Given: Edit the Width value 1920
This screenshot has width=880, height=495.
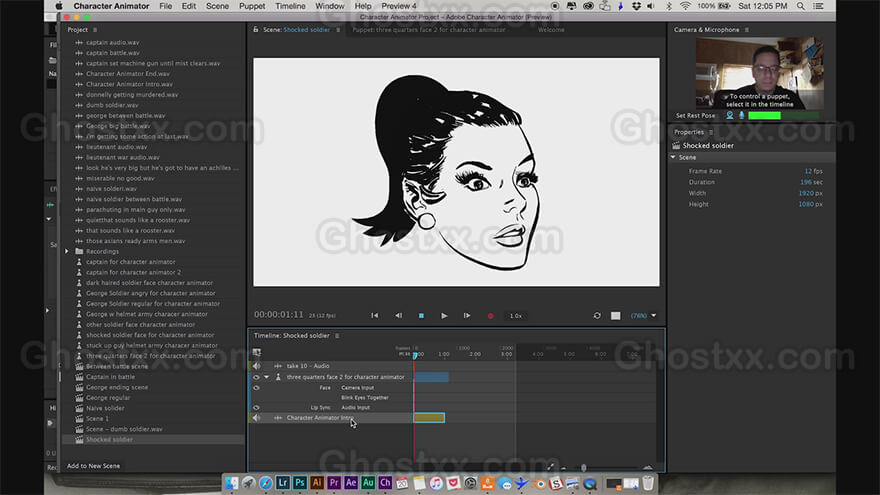Looking at the screenshot, I should click(806, 193).
